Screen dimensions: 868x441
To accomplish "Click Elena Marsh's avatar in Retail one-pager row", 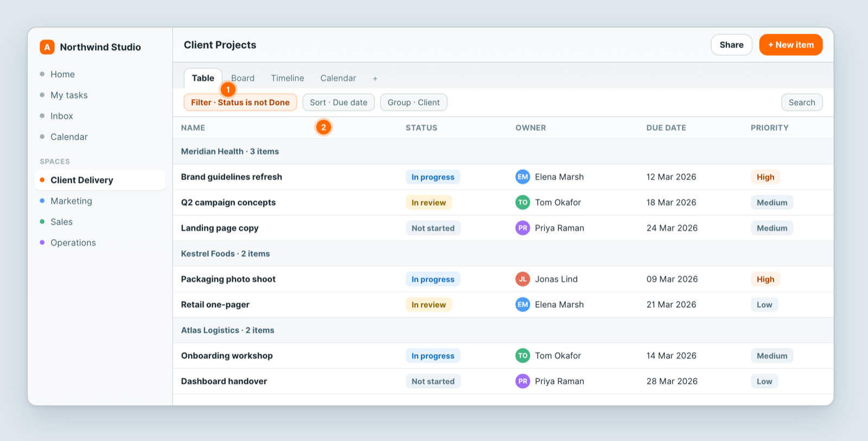I will tap(522, 305).
